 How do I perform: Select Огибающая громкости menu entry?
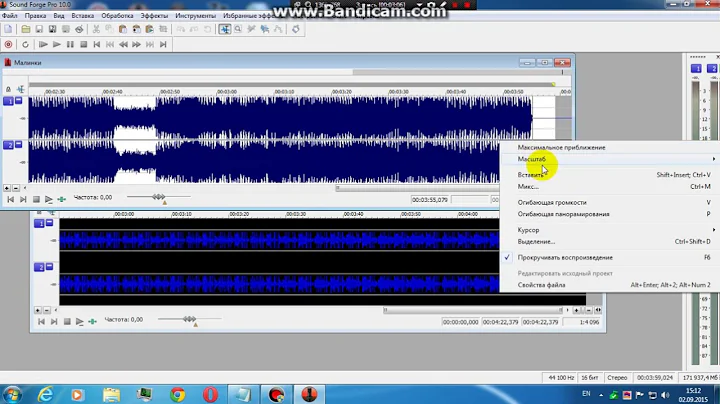[x=609, y=202]
